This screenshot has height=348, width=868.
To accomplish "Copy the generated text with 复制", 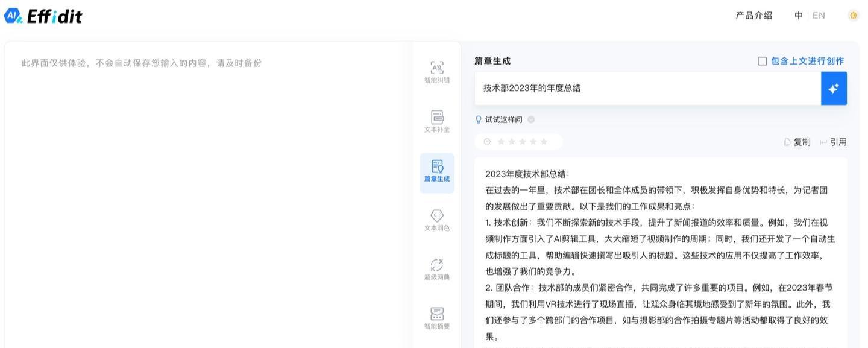I will 797,142.
